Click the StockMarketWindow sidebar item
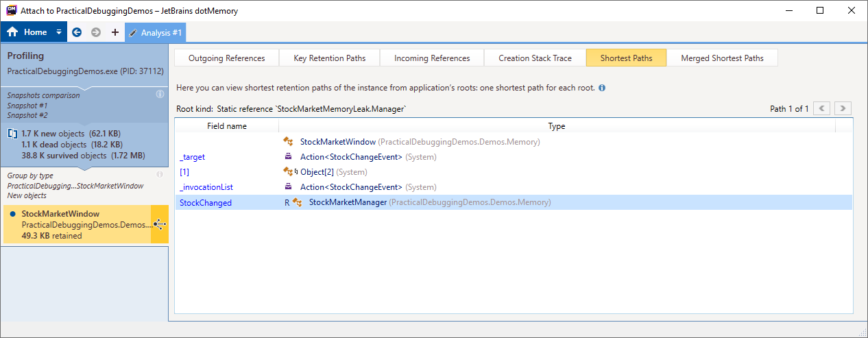Viewport: 868px width, 338px height. pos(76,224)
